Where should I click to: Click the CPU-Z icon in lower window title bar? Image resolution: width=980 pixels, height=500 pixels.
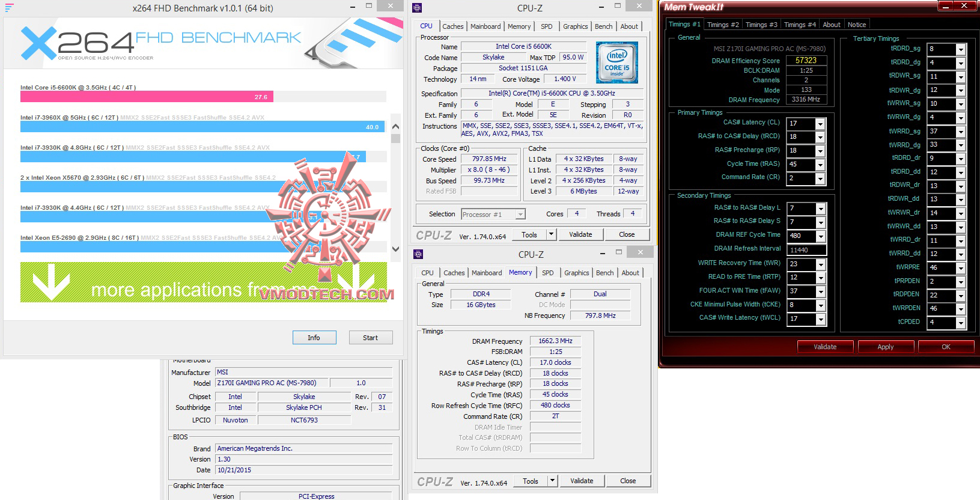[x=418, y=254]
